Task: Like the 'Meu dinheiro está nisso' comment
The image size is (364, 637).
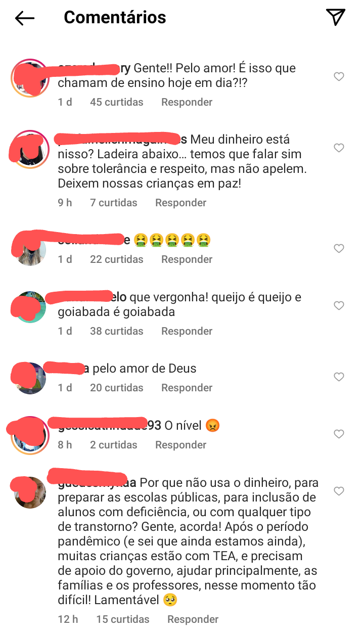Action: [x=339, y=148]
